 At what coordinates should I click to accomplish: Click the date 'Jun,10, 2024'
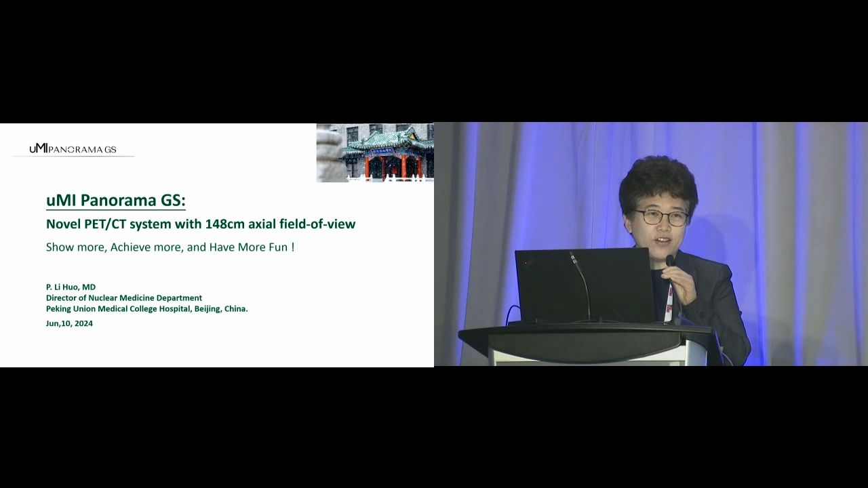point(69,323)
